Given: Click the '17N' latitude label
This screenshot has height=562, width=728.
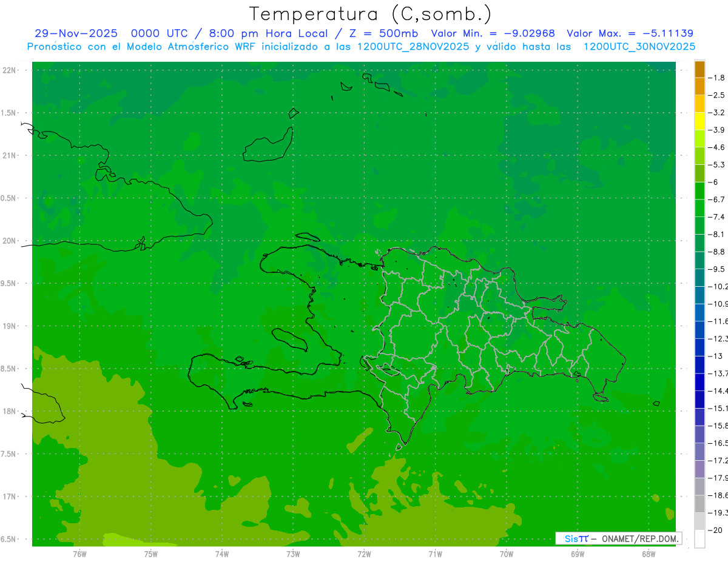Looking at the screenshot, I should [x=9, y=497].
